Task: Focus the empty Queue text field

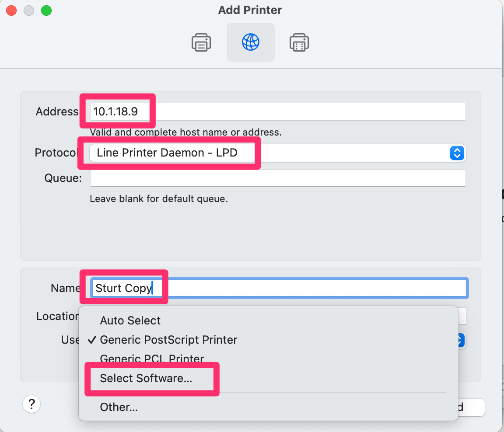Action: [x=277, y=178]
